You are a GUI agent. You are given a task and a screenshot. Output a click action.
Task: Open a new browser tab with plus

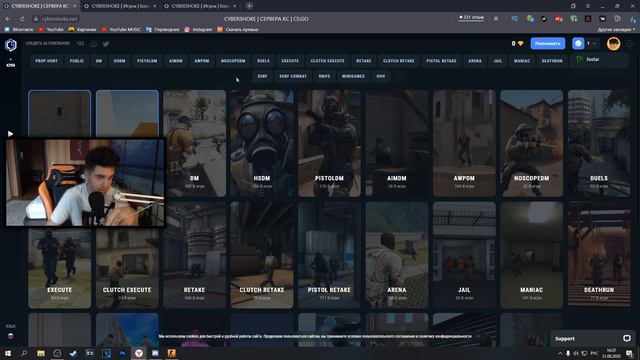(249, 6)
